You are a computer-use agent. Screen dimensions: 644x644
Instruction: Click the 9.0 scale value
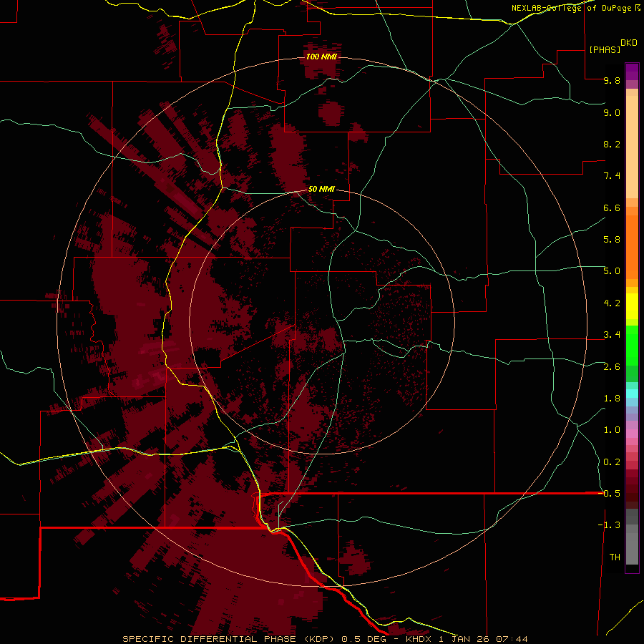tap(612, 113)
